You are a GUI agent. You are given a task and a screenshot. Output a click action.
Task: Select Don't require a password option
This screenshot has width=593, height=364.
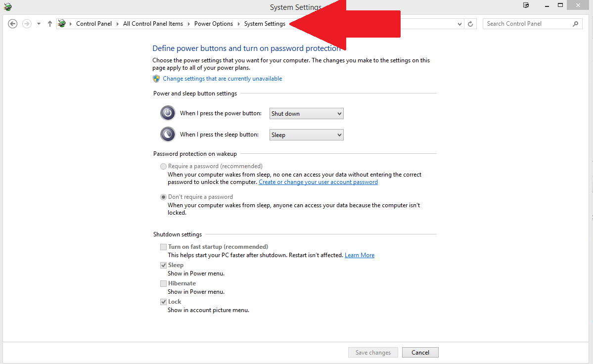click(163, 197)
